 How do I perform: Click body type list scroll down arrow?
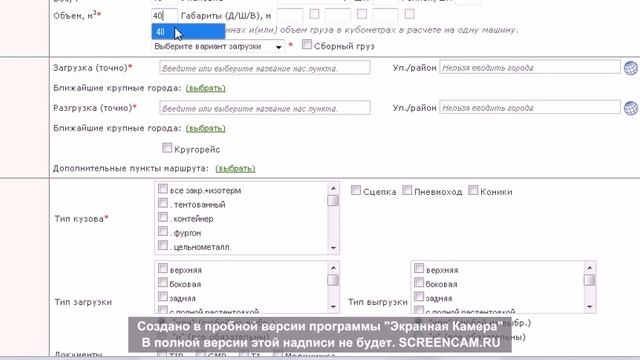click(x=333, y=248)
